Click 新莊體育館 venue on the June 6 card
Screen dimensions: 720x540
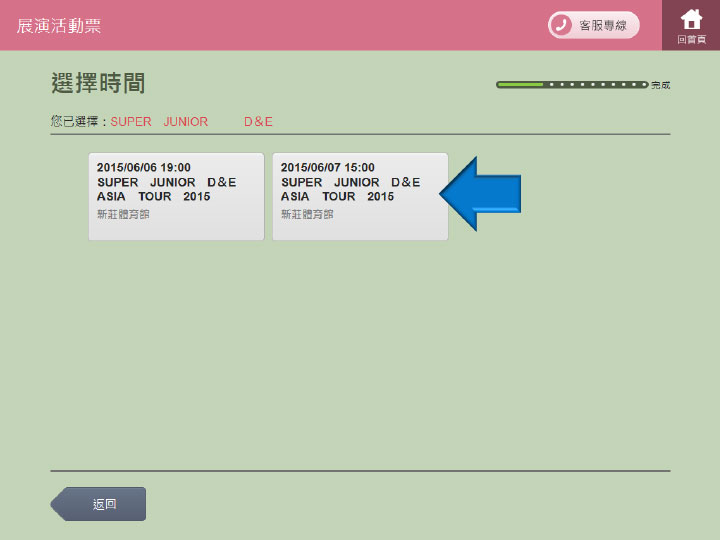(123, 214)
